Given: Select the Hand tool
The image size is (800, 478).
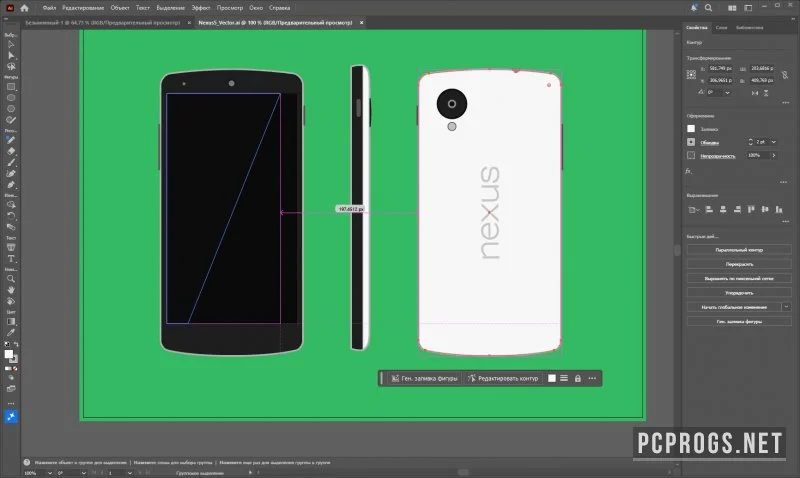Looking at the screenshot, I should click(11, 290).
